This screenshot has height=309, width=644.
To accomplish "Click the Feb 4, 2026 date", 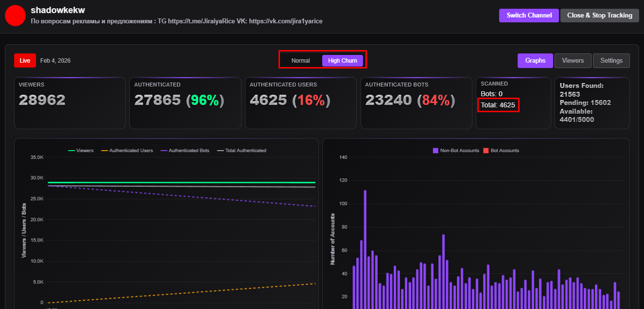I will (x=55, y=61).
